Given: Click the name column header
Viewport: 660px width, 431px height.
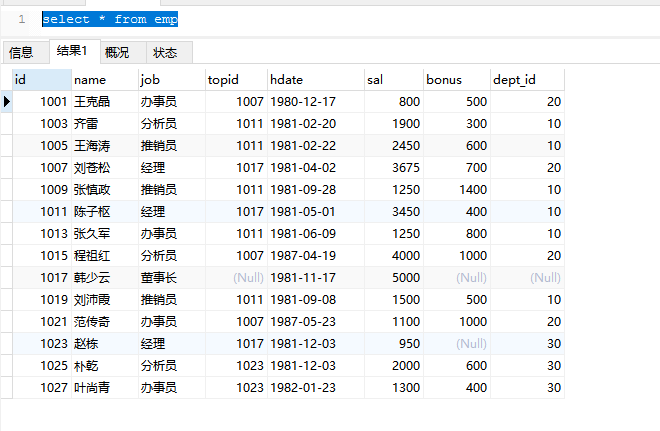Looking at the screenshot, I should point(105,80).
